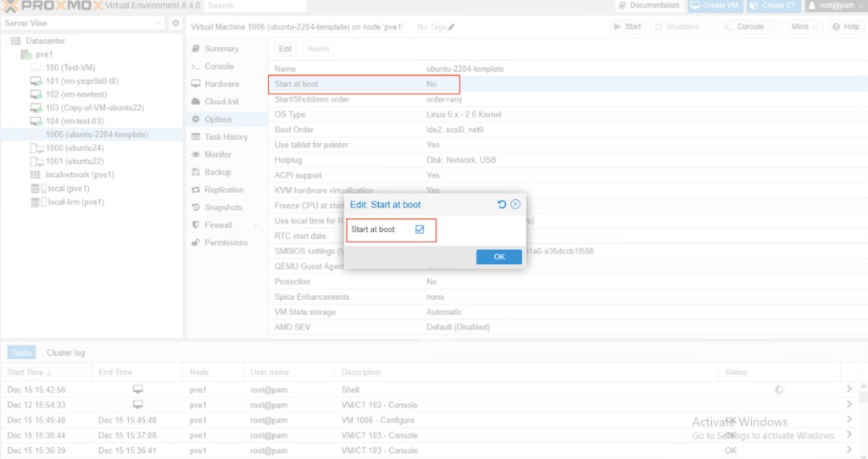This screenshot has width=868, height=459.
Task: Select the Protection option row
Action: (568, 281)
